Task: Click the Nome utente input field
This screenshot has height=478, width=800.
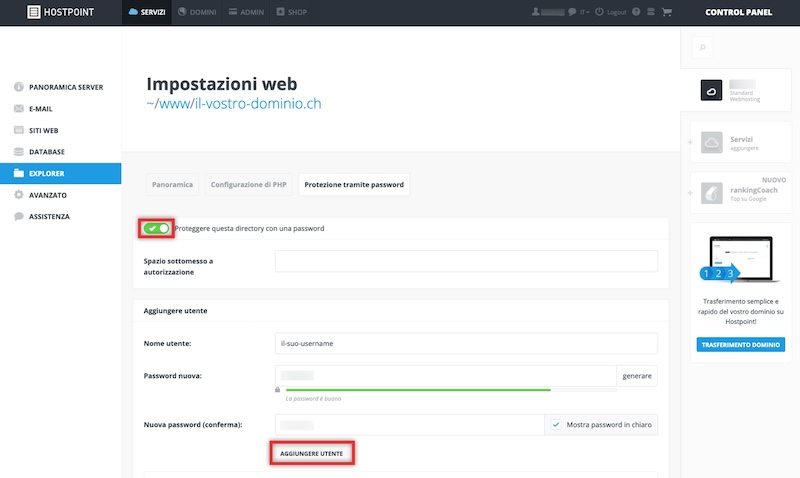Action: 466,343
